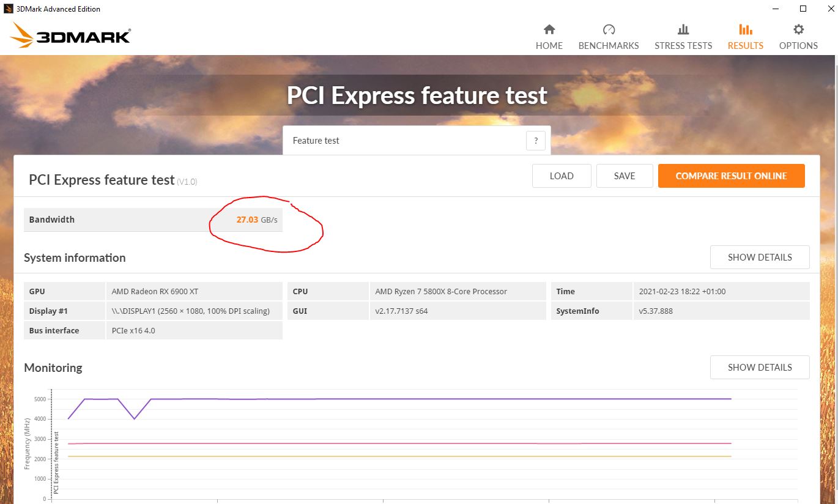
Task: Click the LOAD button
Action: click(562, 176)
